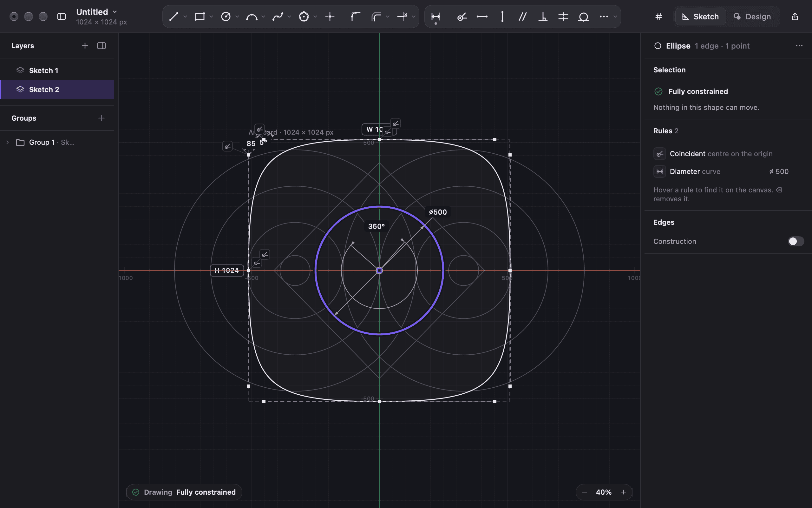This screenshot has width=812, height=508.
Task: Zoom out with the minus button
Action: (x=585, y=492)
